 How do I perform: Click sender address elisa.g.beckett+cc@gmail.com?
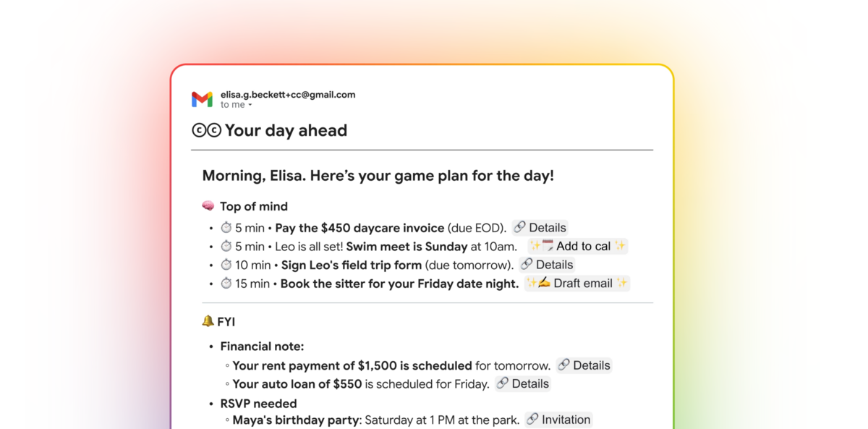click(x=288, y=94)
